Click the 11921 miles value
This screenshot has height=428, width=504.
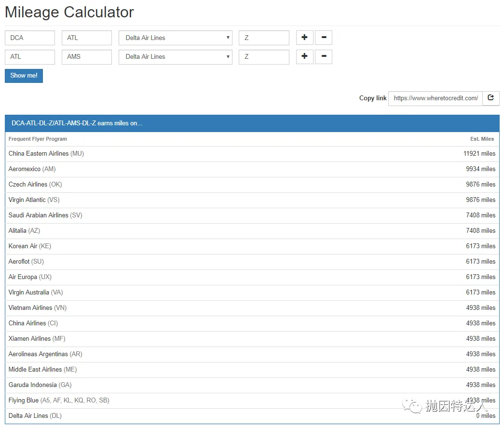(479, 154)
